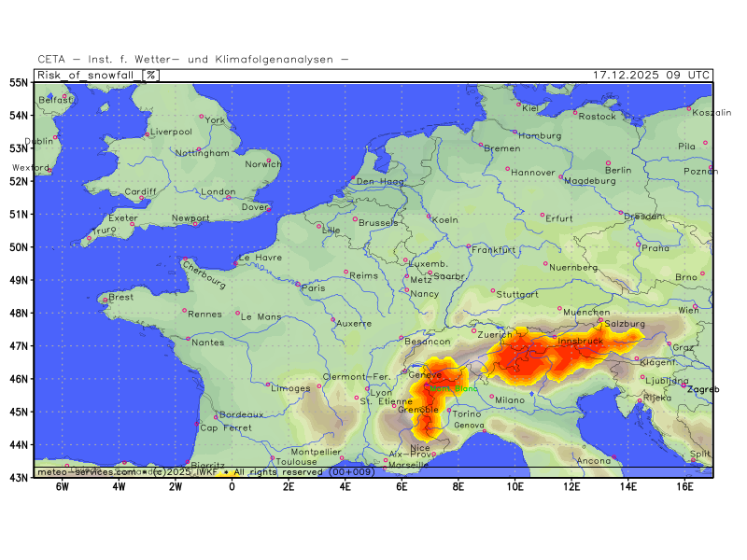Image resolution: width=747 pixels, height=560 pixels.
Task: Select the Hamburg city marker
Action: click(515, 132)
